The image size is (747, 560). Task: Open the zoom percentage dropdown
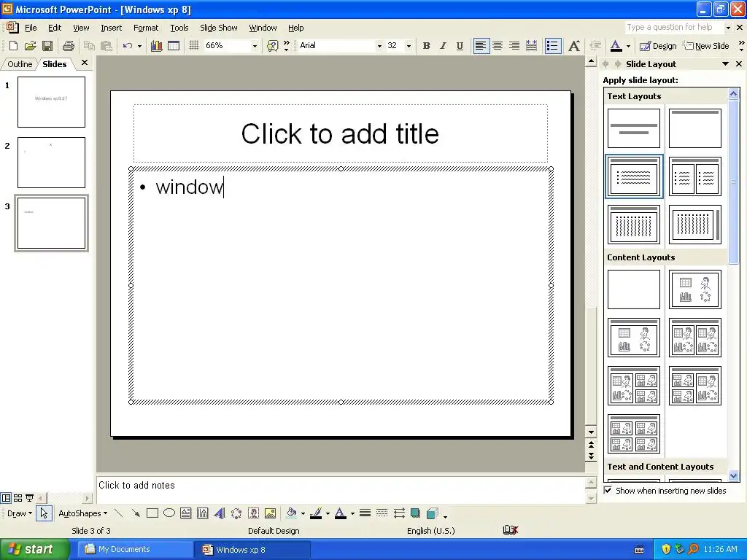pyautogui.click(x=255, y=46)
